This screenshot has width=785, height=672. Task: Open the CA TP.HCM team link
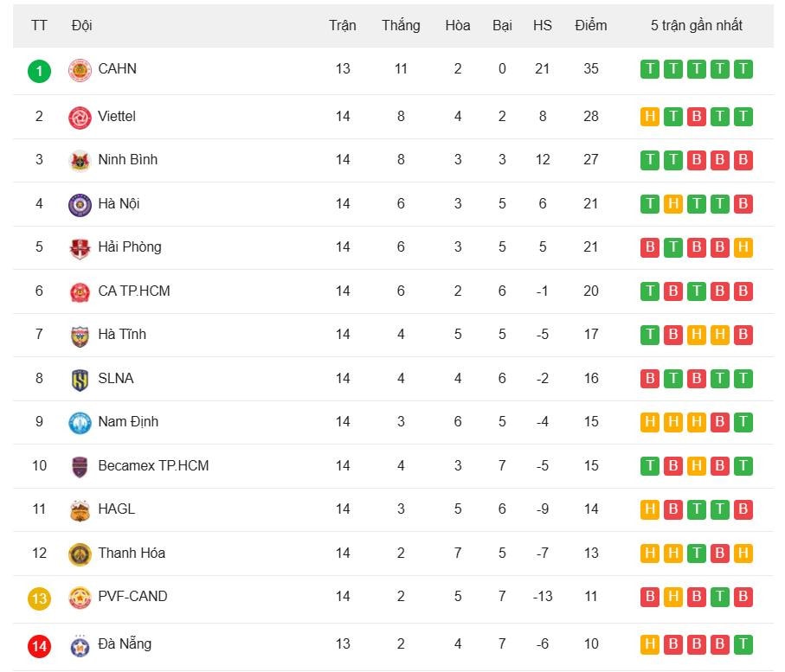[134, 291]
